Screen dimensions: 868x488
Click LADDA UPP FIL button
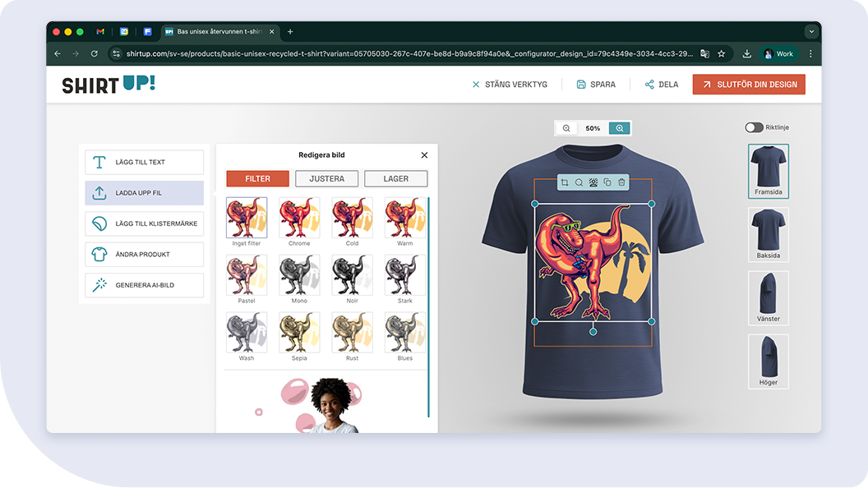(145, 193)
